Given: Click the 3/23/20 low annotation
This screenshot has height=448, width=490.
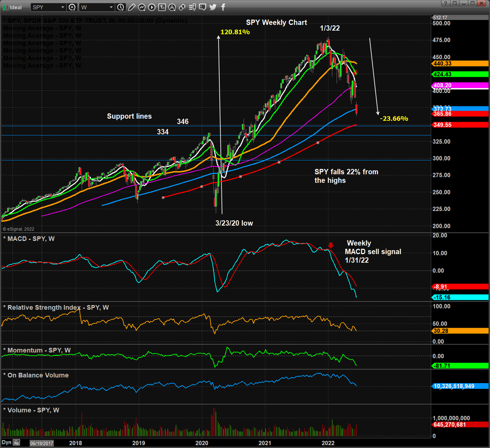Looking at the screenshot, I should coord(234,223).
